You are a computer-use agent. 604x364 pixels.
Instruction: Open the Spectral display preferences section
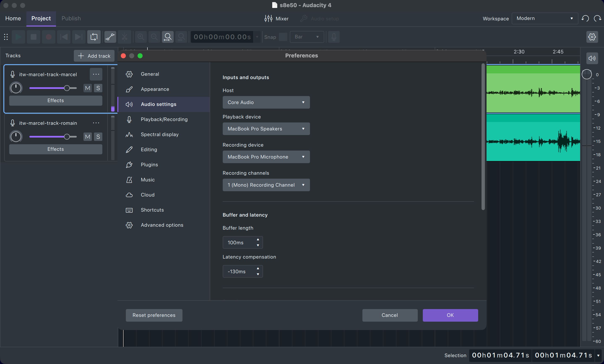(160, 134)
